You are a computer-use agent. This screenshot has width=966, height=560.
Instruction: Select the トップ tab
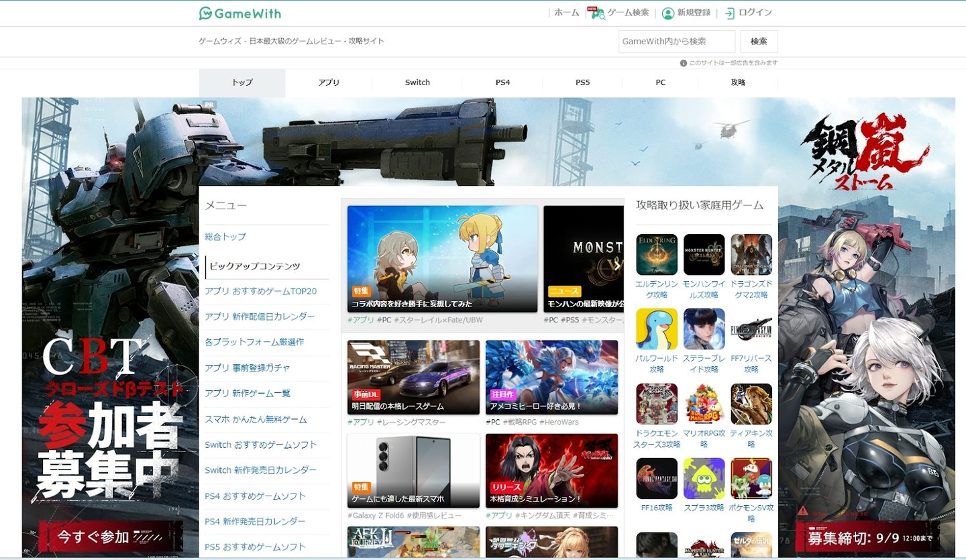pyautogui.click(x=242, y=82)
